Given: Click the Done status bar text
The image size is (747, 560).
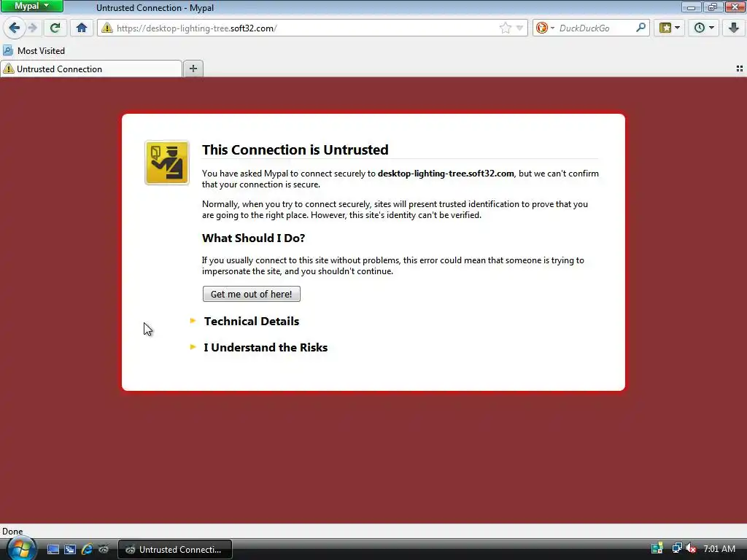Looking at the screenshot, I should 12,532.
